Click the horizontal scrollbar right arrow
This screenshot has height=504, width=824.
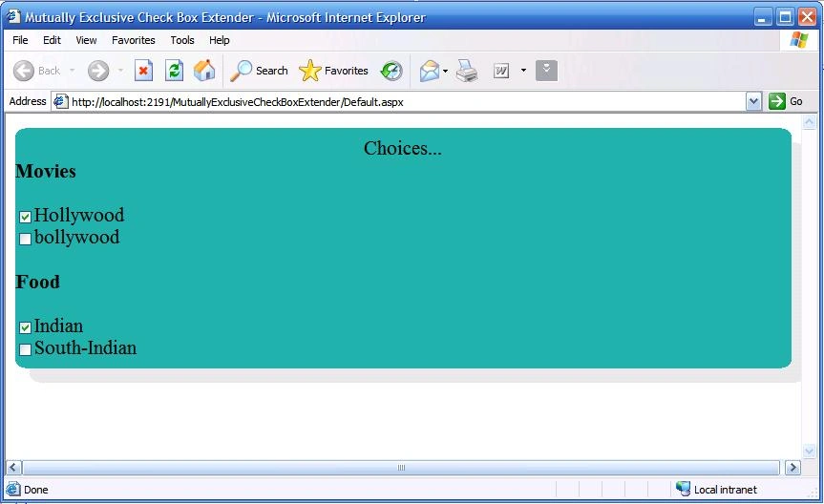tap(792, 467)
